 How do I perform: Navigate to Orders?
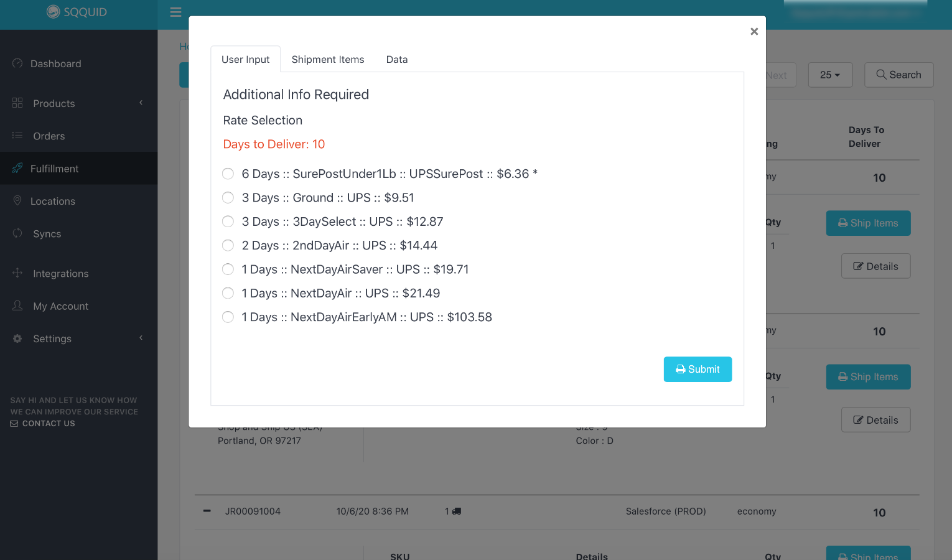(x=49, y=136)
